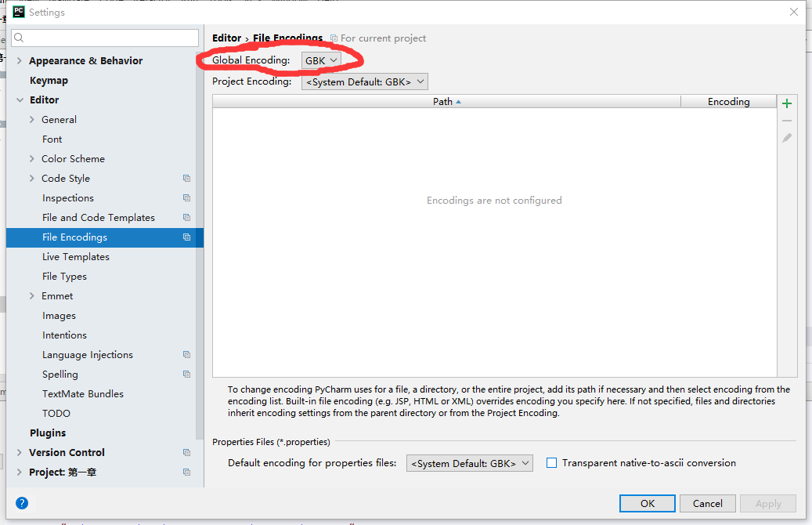Enable Transparent native-to-ascii conversion checkbox
This screenshot has width=812, height=525.
pyautogui.click(x=551, y=463)
